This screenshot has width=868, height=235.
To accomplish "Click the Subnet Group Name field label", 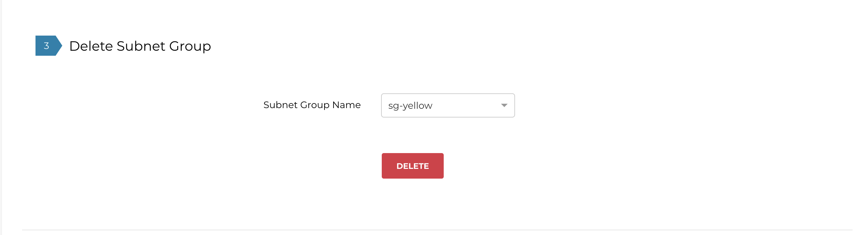I will [x=312, y=105].
